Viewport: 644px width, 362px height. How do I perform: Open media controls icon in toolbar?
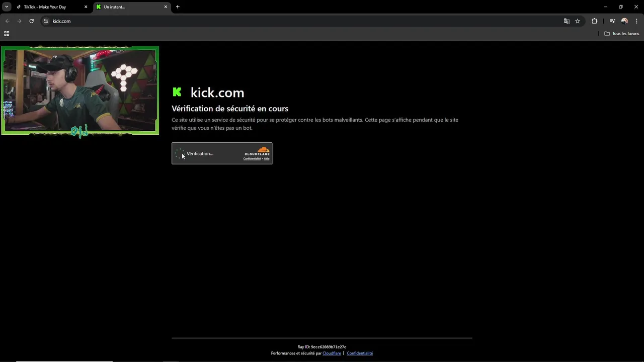612,21
